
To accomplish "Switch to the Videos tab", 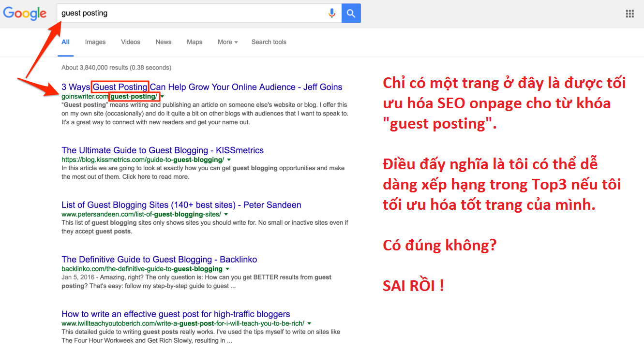I will point(131,42).
